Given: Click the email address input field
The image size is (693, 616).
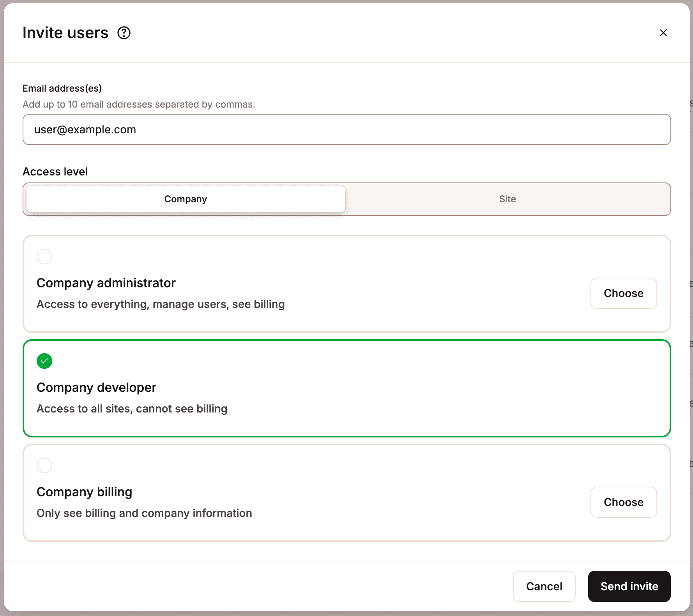Looking at the screenshot, I should (346, 129).
